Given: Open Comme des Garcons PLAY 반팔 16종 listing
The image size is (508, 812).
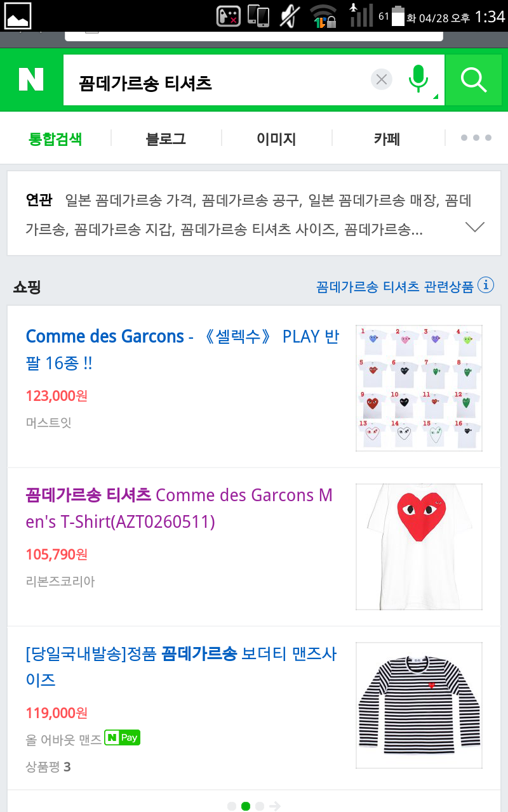Looking at the screenshot, I should [182, 350].
